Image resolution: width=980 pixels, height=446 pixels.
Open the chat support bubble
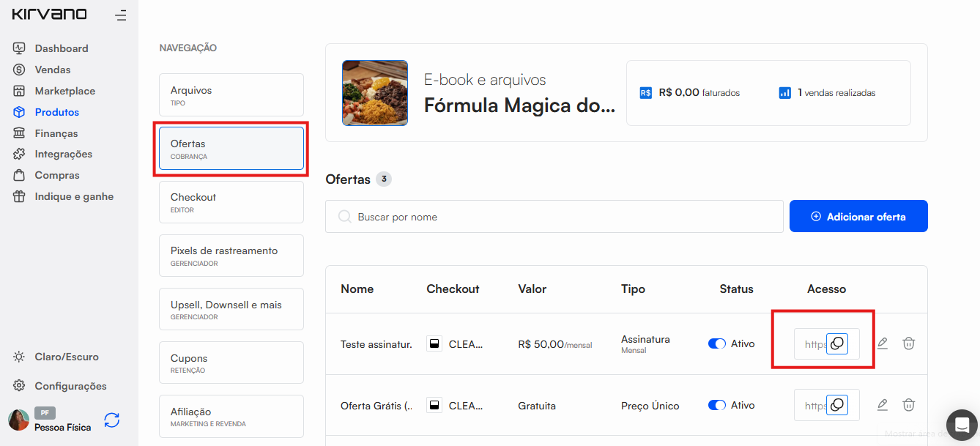(961, 424)
